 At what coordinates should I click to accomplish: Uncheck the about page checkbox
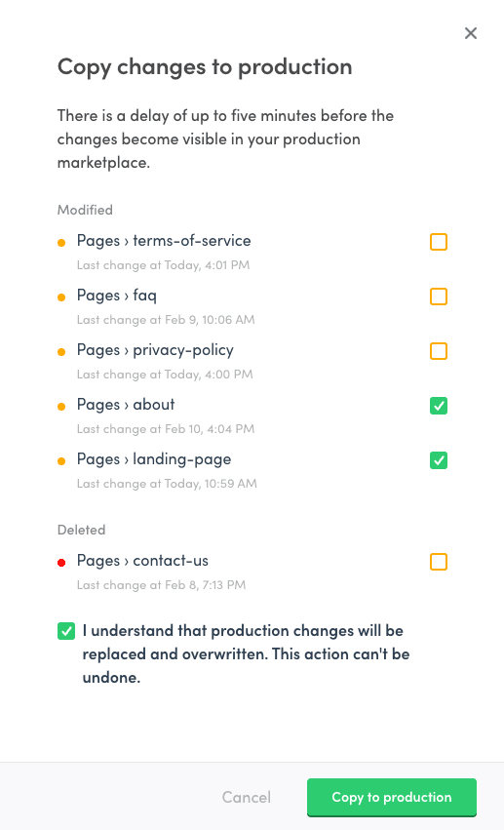point(439,406)
